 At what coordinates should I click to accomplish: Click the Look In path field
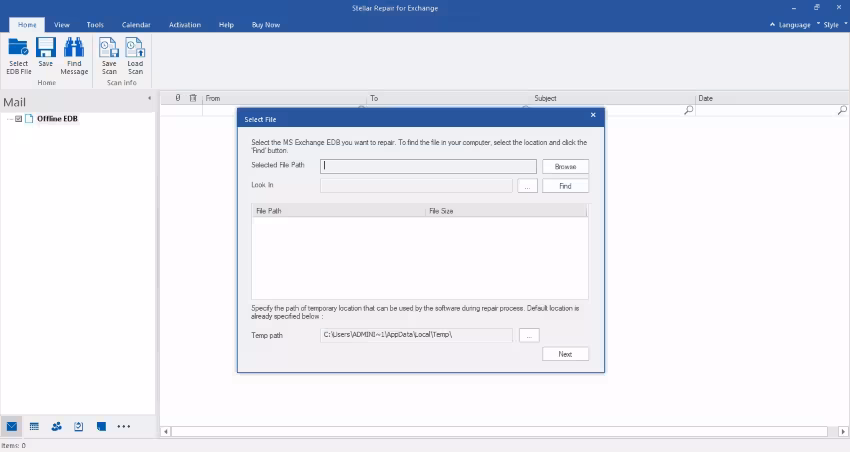tap(416, 186)
